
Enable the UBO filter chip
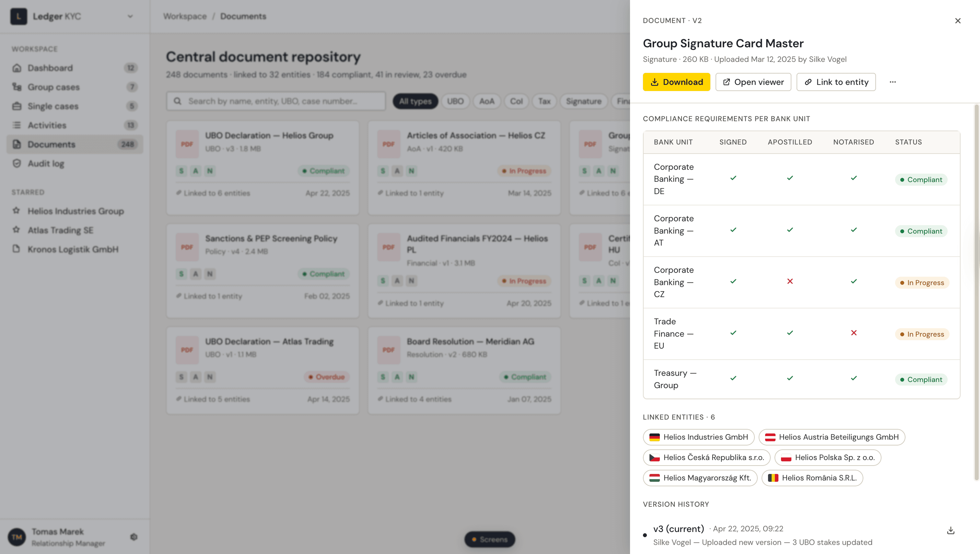(455, 101)
